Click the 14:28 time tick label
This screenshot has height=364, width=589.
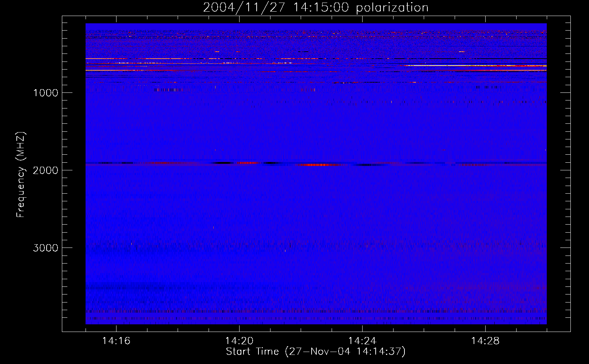(x=486, y=341)
